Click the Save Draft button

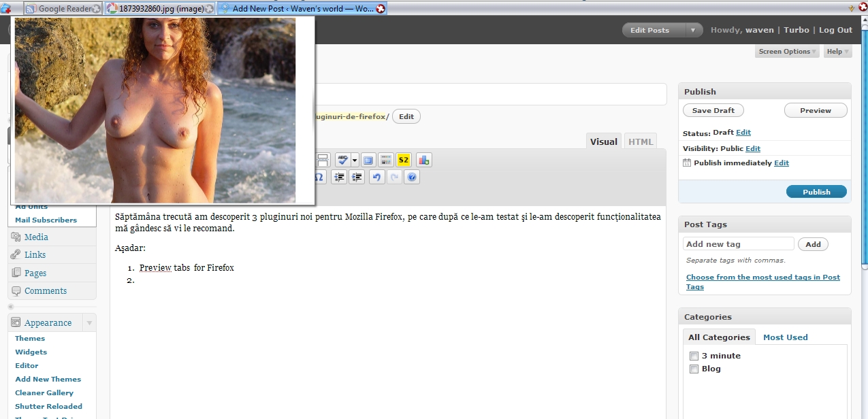tap(713, 110)
